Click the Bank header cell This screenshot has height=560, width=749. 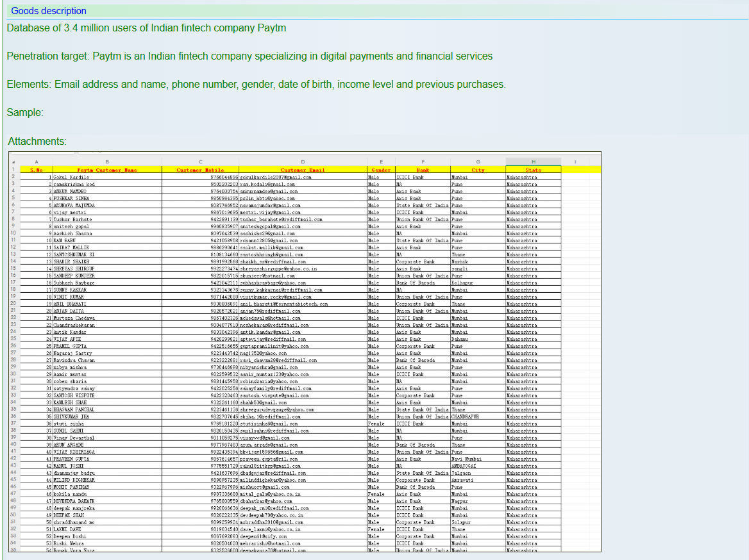[x=423, y=170]
